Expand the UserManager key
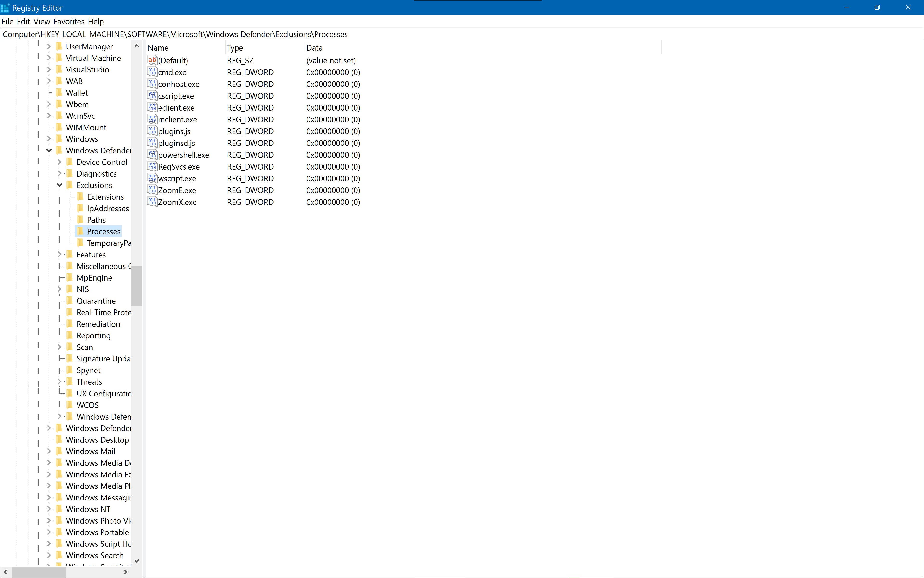The width and height of the screenshot is (924, 578). click(x=49, y=47)
